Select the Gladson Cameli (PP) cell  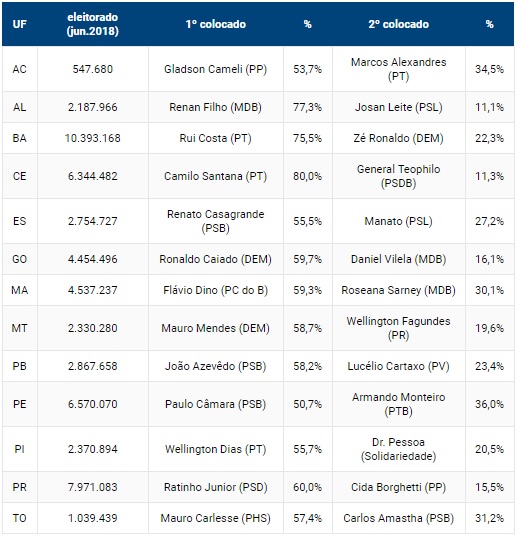tap(216, 69)
